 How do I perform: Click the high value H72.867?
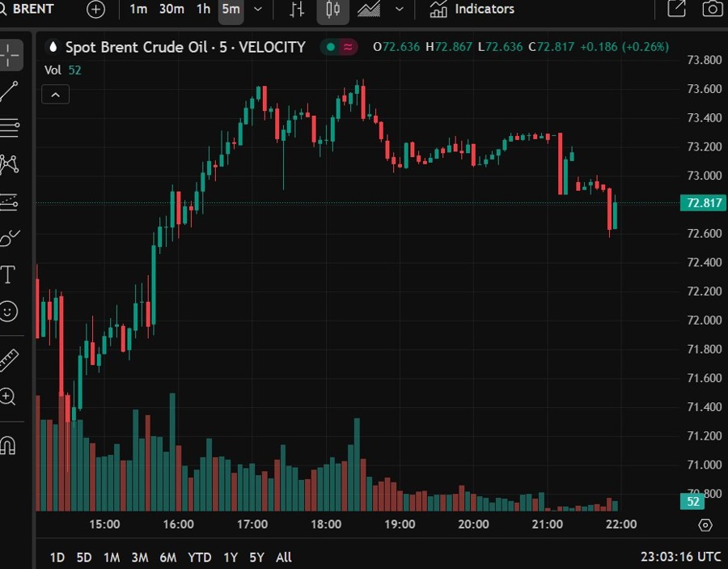(449, 47)
